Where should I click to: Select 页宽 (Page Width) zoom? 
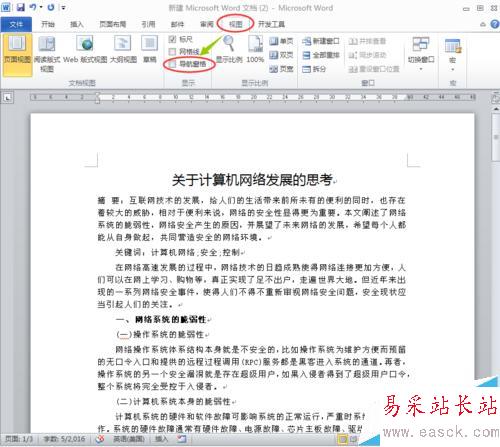click(281, 69)
